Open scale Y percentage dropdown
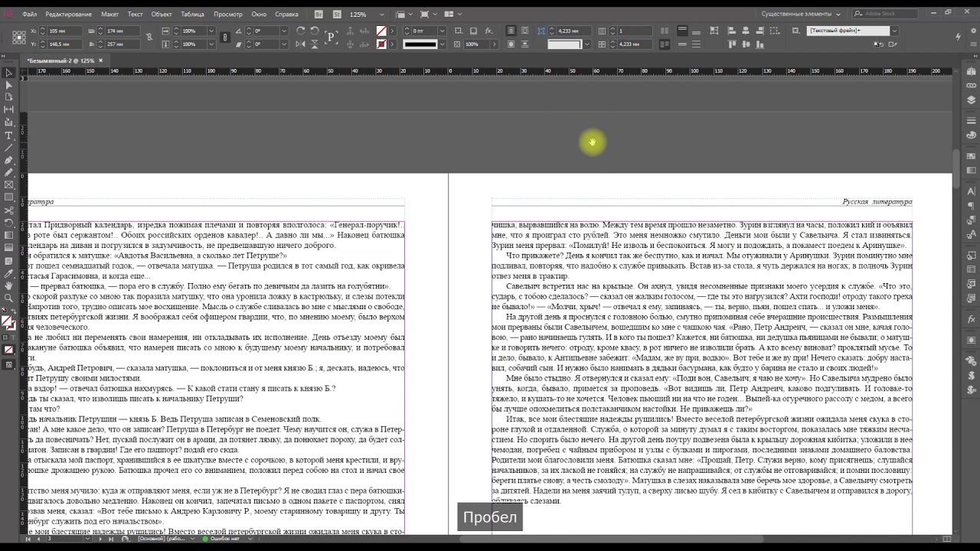The image size is (980, 551). [x=212, y=44]
